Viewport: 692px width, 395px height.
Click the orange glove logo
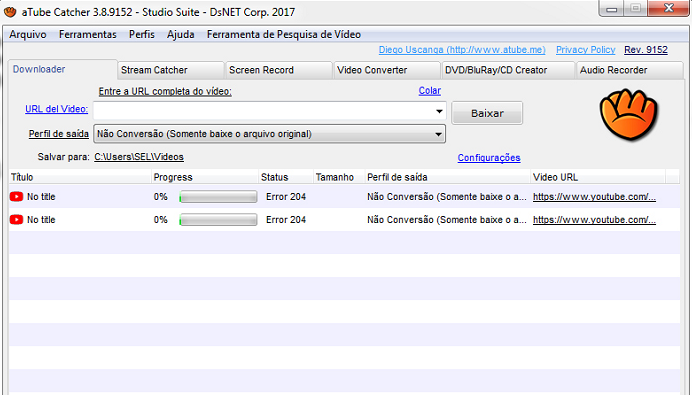coord(628,114)
